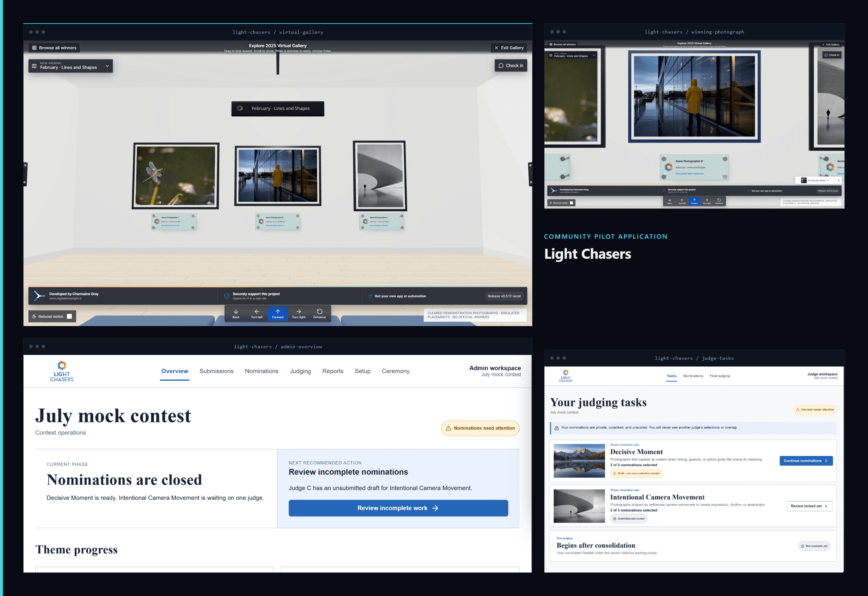
Task: Open Simulated Merit Selection link in winning-photograph window
Action: click(x=689, y=174)
